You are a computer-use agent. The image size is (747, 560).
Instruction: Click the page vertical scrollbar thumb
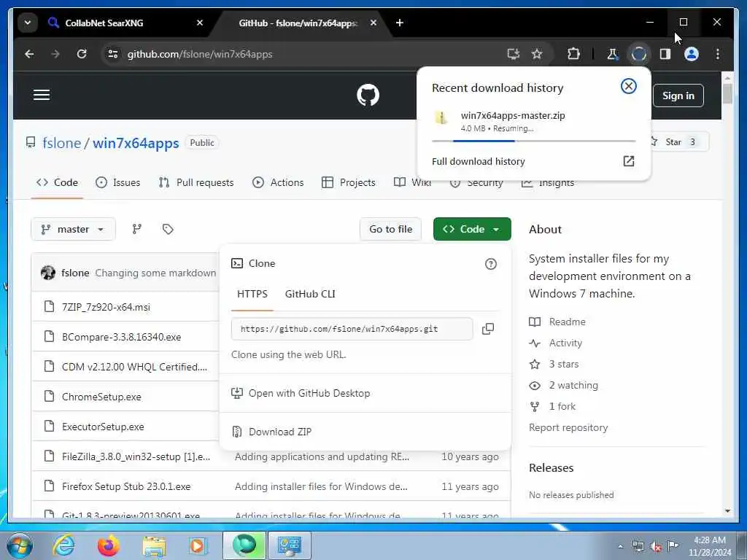(x=727, y=93)
